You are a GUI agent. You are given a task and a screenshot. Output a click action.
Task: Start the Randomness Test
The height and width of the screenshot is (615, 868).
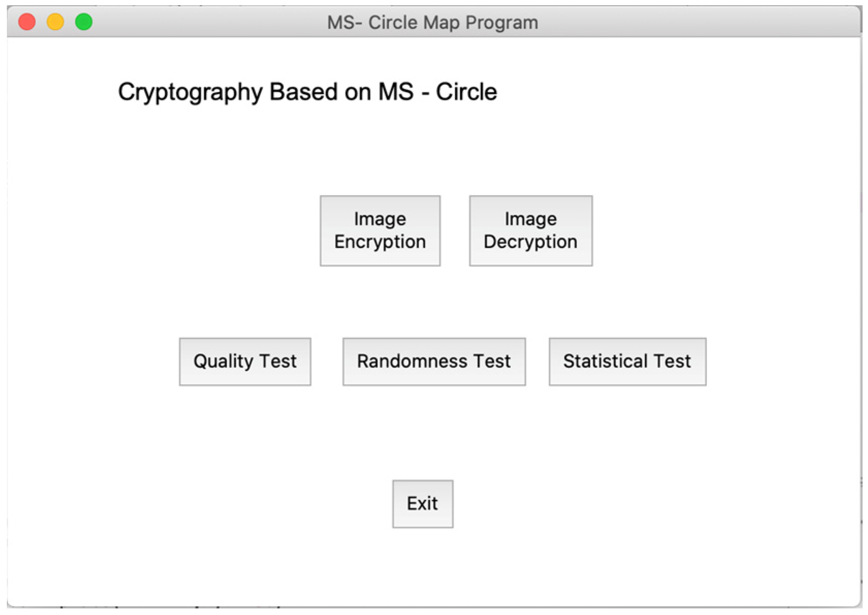(x=434, y=361)
